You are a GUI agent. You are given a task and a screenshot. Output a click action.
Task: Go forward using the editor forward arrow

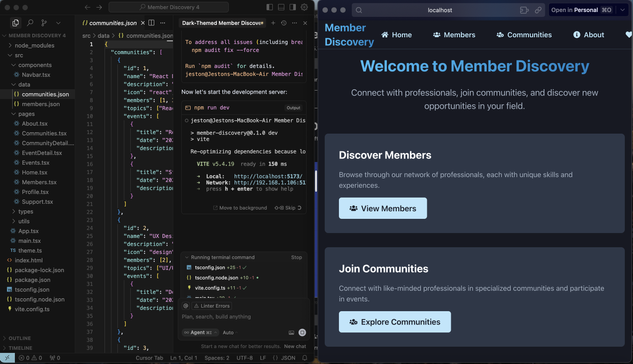(x=99, y=7)
